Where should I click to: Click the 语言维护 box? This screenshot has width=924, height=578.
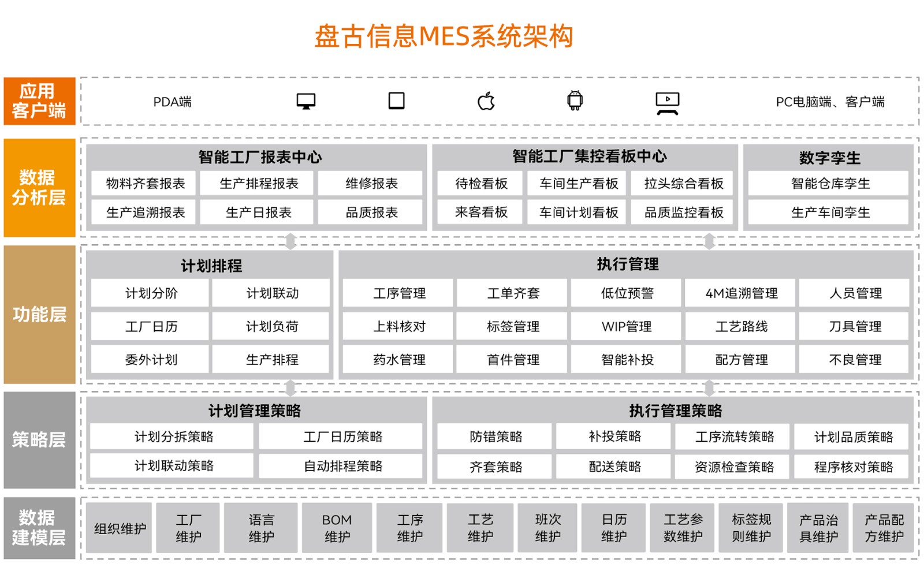(x=261, y=528)
